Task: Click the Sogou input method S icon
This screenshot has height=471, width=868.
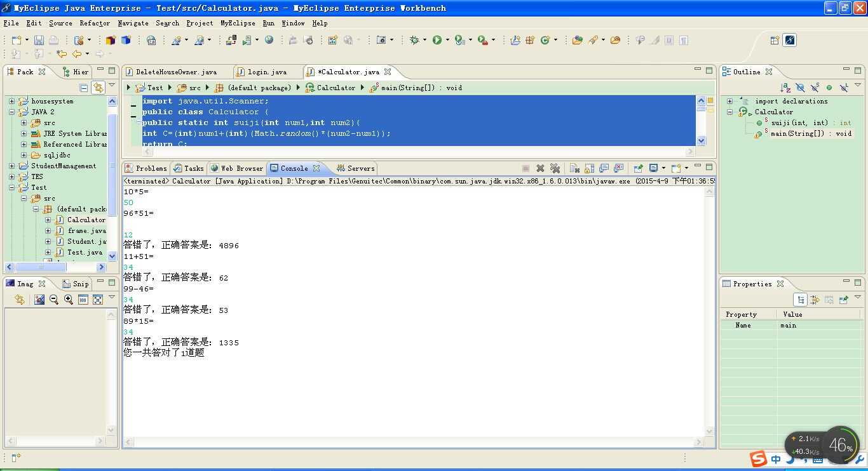Action: click(x=758, y=458)
